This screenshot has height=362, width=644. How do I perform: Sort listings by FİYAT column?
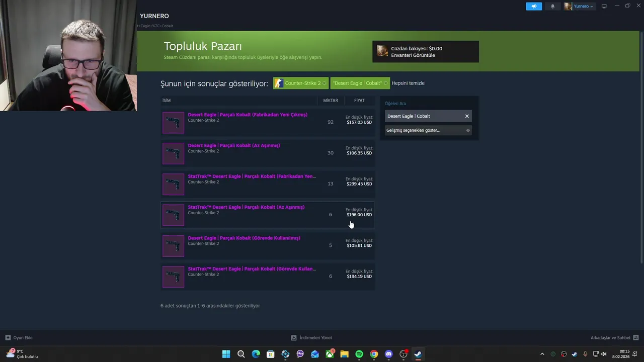tap(359, 101)
